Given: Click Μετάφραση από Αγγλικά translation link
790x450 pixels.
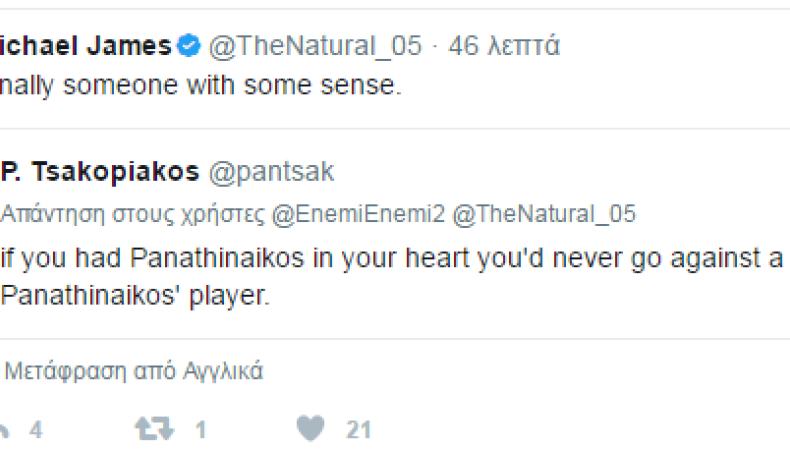Looking at the screenshot, I should (134, 372).
